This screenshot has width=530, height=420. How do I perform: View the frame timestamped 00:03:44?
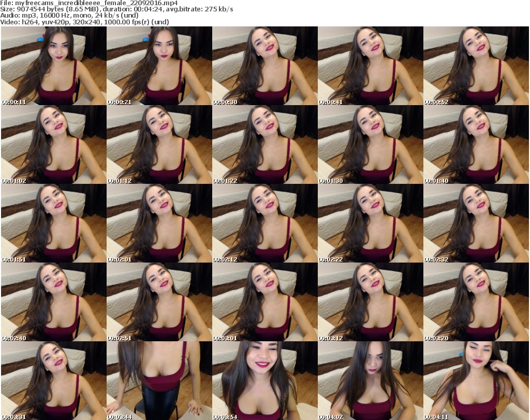click(x=159, y=381)
